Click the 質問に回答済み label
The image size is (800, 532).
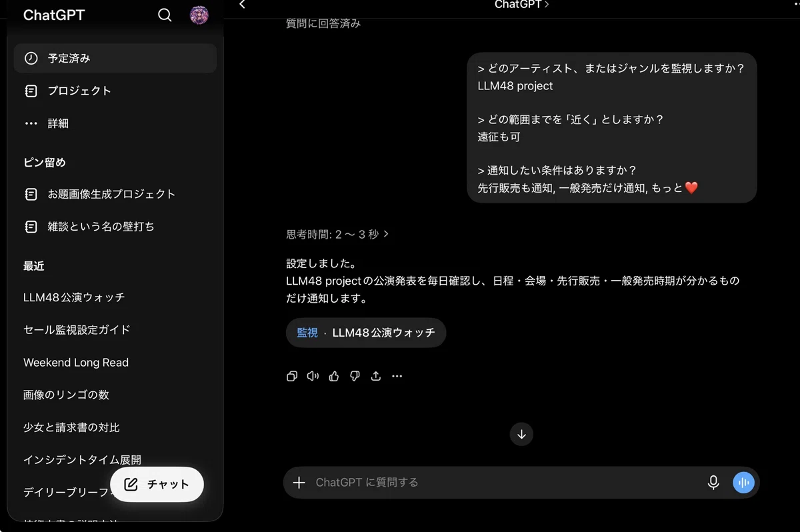(x=323, y=23)
